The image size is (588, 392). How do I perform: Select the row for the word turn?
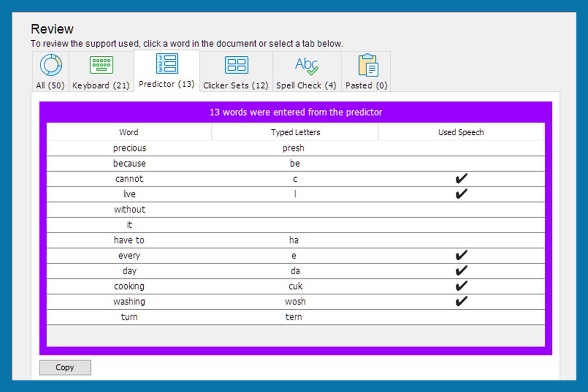(129, 317)
